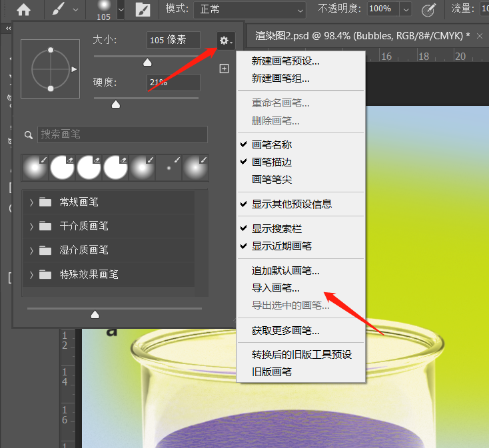Select the fourth recent brush thumbnail
This screenshot has width=489, height=448.
coord(115,168)
